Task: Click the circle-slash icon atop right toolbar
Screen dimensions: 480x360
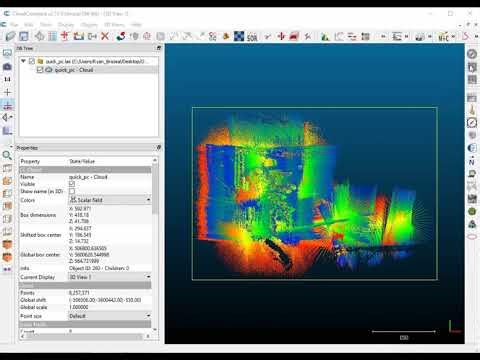Action: pos(472,54)
